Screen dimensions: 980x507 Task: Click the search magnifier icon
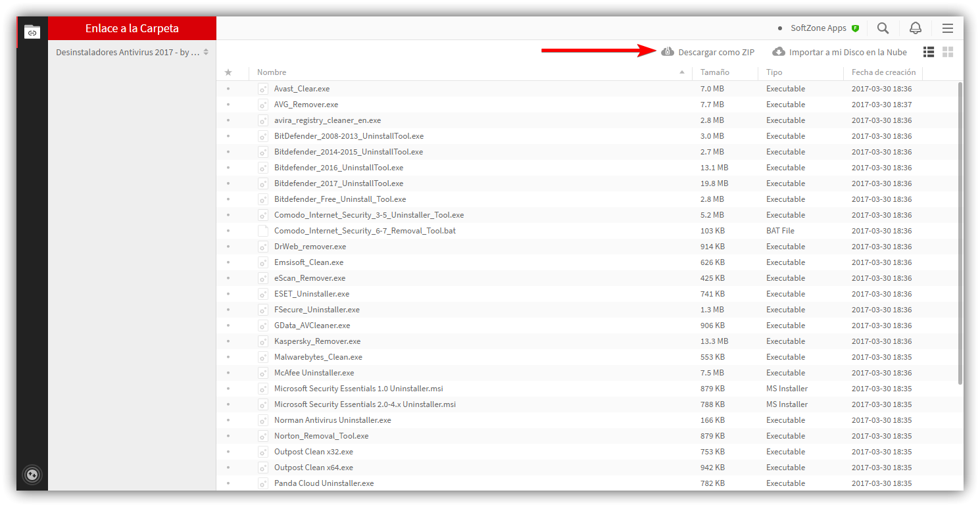tap(883, 28)
